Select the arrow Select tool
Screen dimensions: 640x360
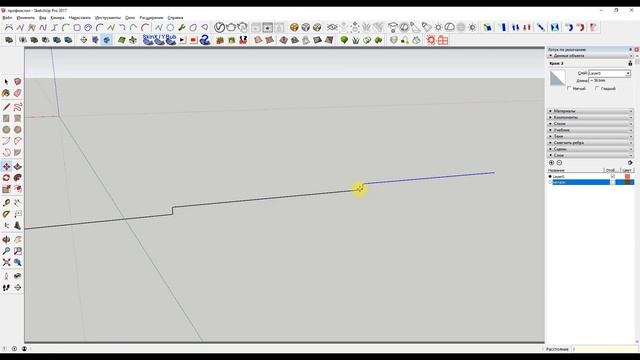pos(6,82)
